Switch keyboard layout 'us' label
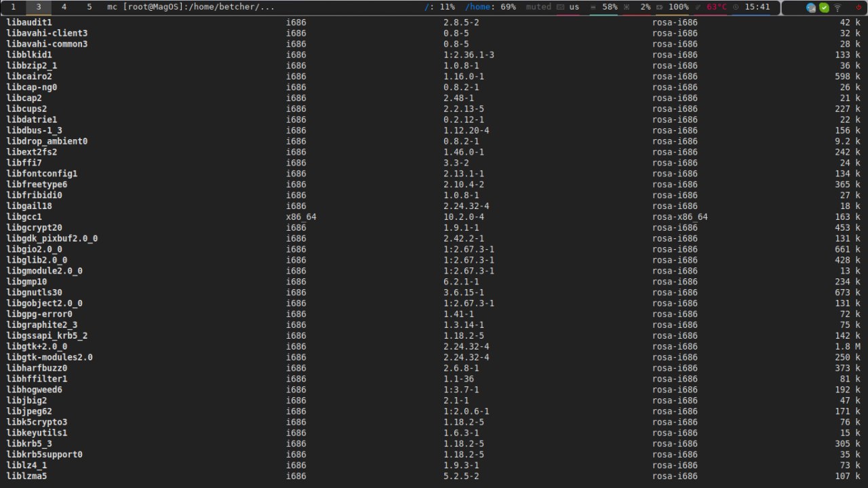The width and height of the screenshot is (868, 488). 574,7
